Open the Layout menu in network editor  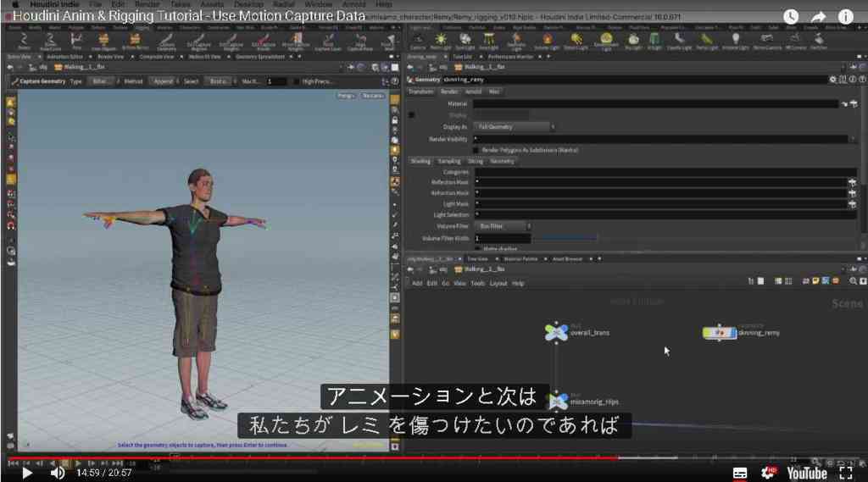coord(498,283)
